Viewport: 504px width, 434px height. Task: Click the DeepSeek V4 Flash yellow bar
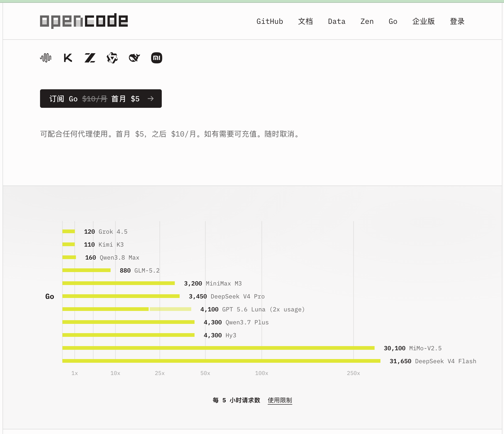click(x=221, y=361)
